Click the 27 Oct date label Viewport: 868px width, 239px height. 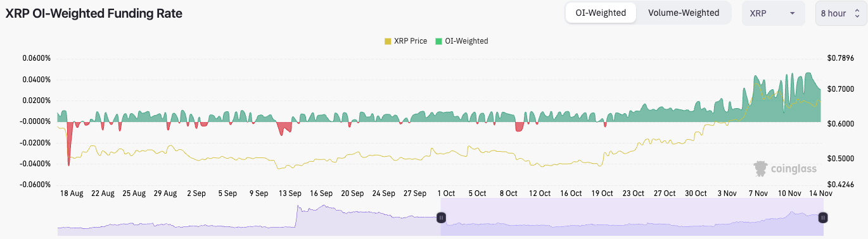coord(665,193)
